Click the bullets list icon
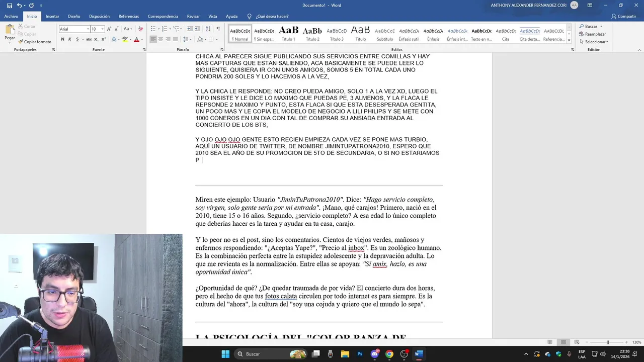The image size is (644, 362). [154, 29]
